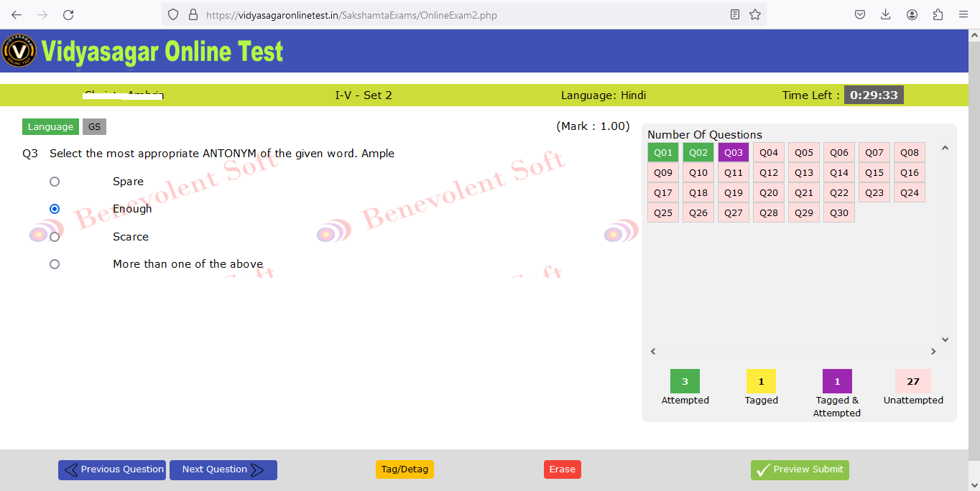980x491 pixels.
Task: Select More than one of the above
Action: point(55,264)
